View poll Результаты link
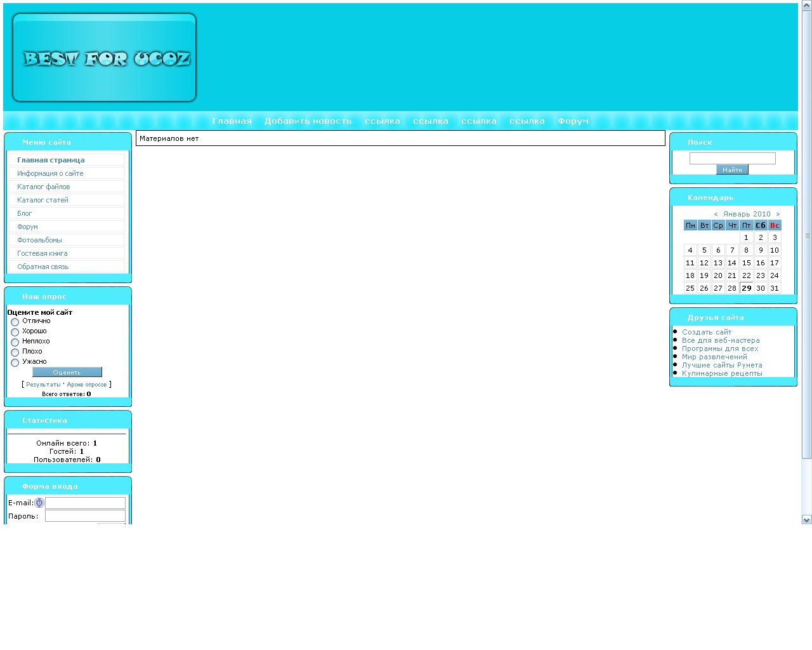Screen dimensions: 812x650 (x=43, y=385)
